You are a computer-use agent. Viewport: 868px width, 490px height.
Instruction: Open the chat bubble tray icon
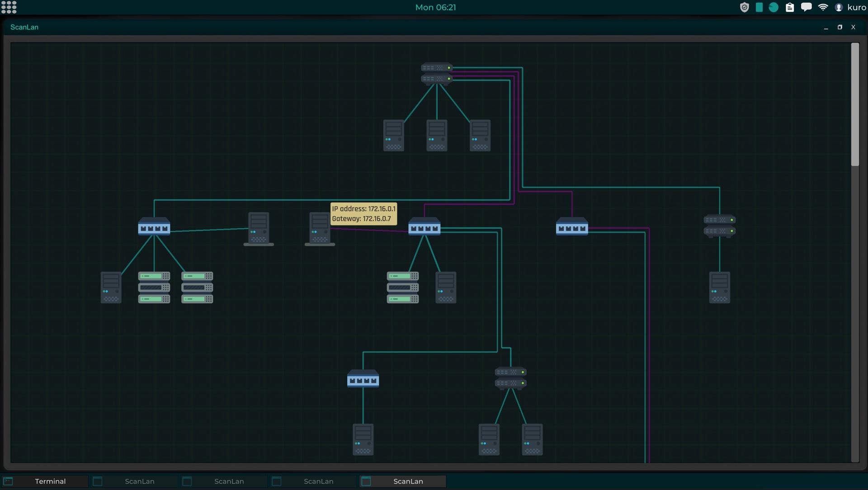tap(807, 7)
